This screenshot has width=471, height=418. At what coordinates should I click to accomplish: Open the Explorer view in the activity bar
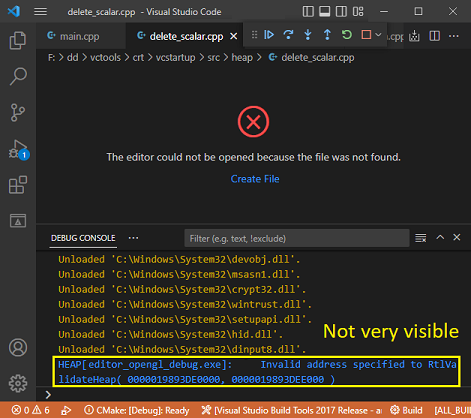[x=18, y=40]
